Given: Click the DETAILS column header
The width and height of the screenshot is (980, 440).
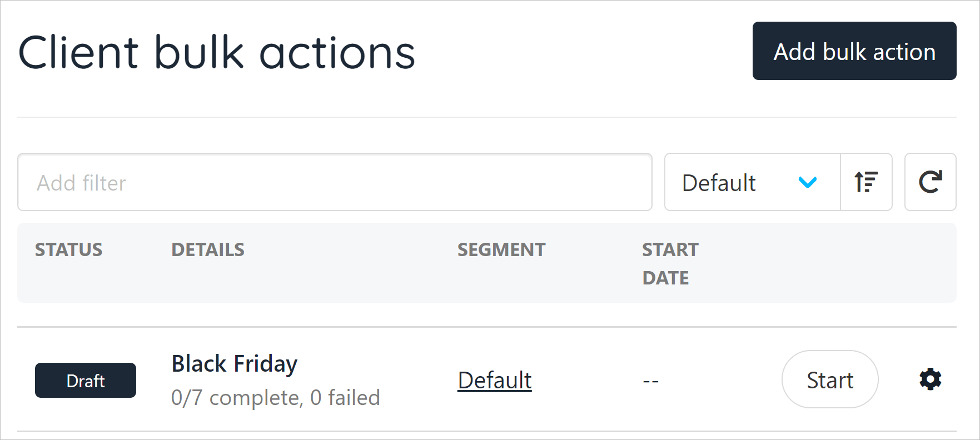Looking at the screenshot, I should pyautogui.click(x=208, y=250).
